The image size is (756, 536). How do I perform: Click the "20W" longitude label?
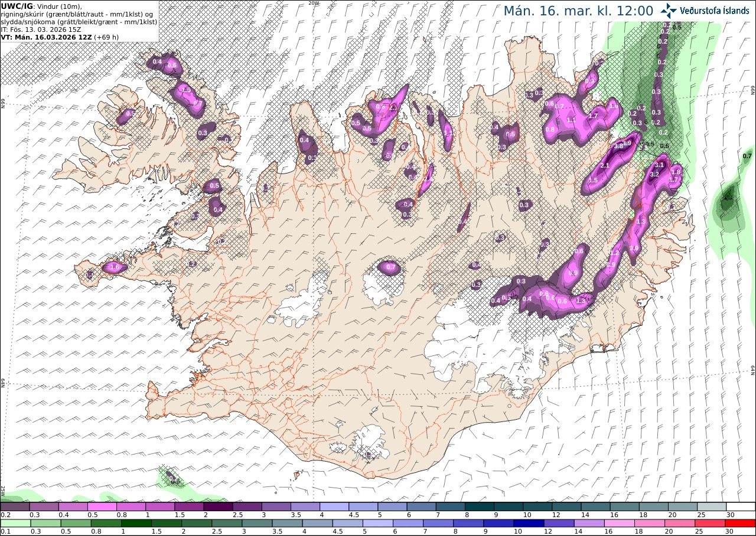(314, 3)
